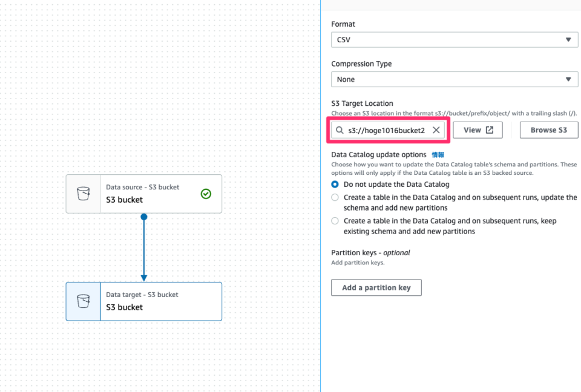Click the search magnifier in S3 Target Location field
The width and height of the screenshot is (581, 392).
(339, 129)
